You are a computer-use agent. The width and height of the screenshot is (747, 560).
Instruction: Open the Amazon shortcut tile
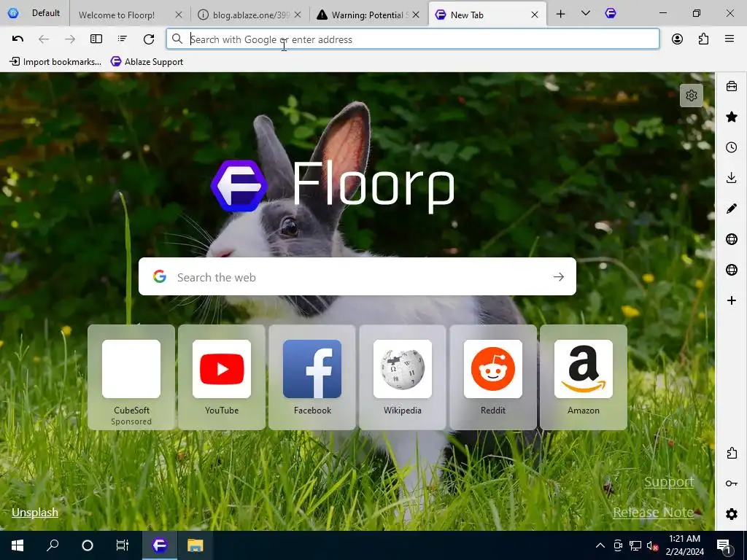point(584,377)
